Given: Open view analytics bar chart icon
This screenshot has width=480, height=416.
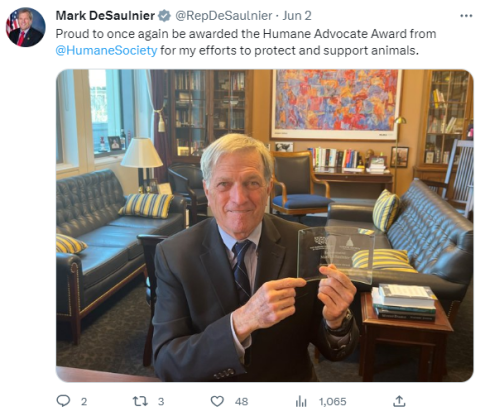Looking at the screenshot, I should pos(301,401).
